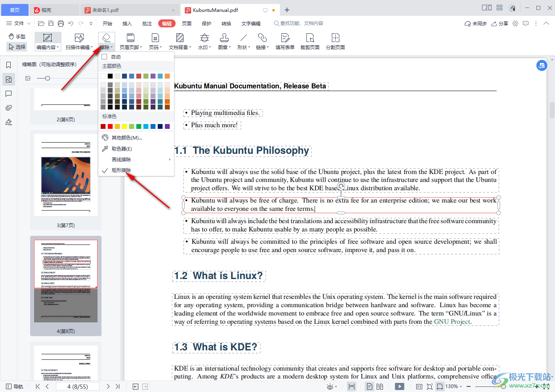Expand the Watermark dropdown arrow
555x392 pixels.
(210, 48)
